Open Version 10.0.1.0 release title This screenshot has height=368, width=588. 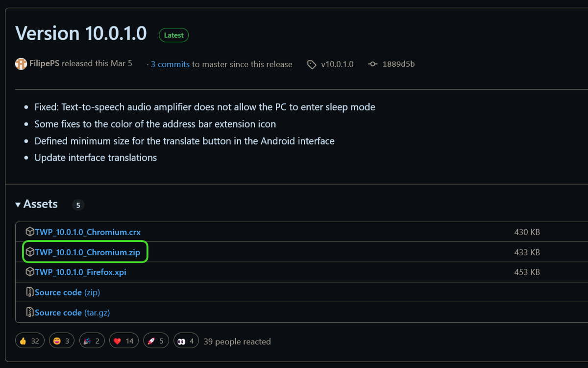pos(81,33)
